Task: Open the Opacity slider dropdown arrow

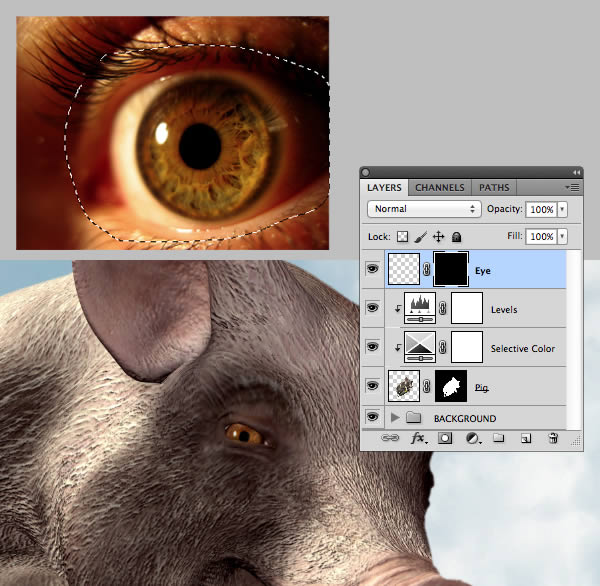Action: click(x=562, y=209)
